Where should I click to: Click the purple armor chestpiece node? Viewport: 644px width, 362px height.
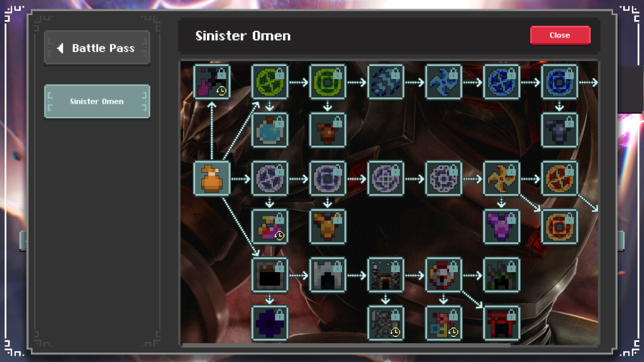(x=501, y=226)
